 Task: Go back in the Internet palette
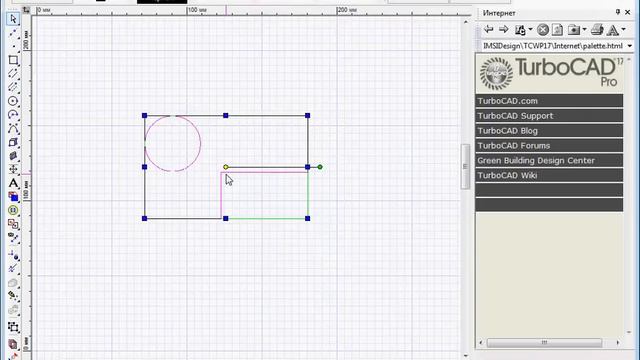pos(489,29)
